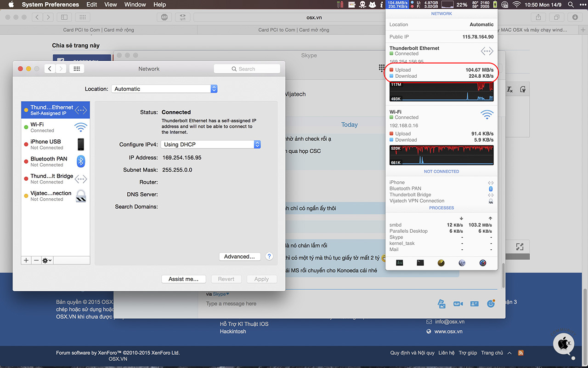Click the Advanced… button
The height and width of the screenshot is (368, 588).
pyautogui.click(x=239, y=257)
